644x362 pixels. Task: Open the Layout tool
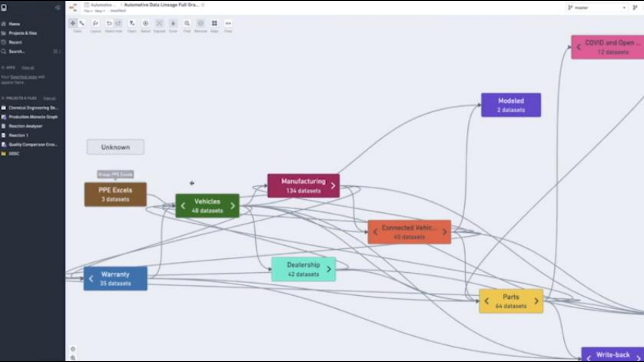(x=95, y=23)
